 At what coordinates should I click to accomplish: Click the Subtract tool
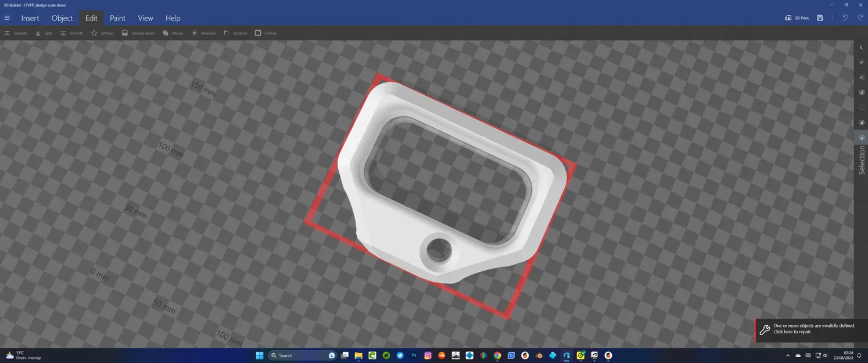click(x=235, y=33)
